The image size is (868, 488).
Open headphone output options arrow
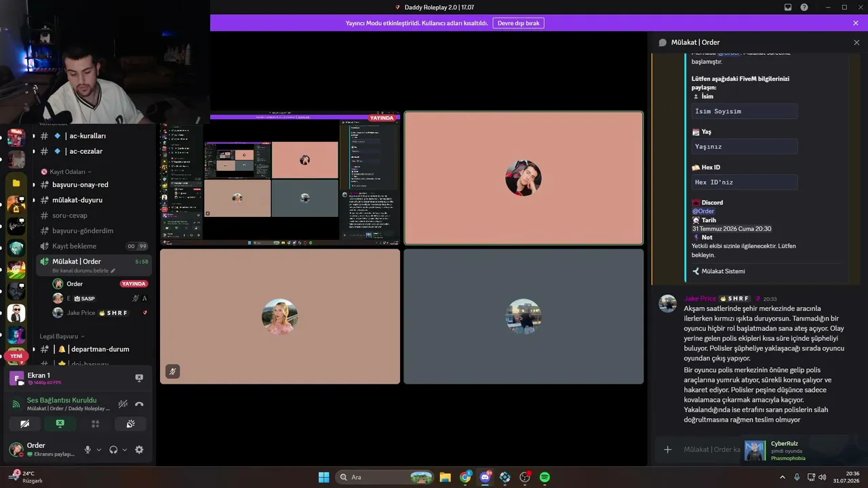tap(125, 449)
